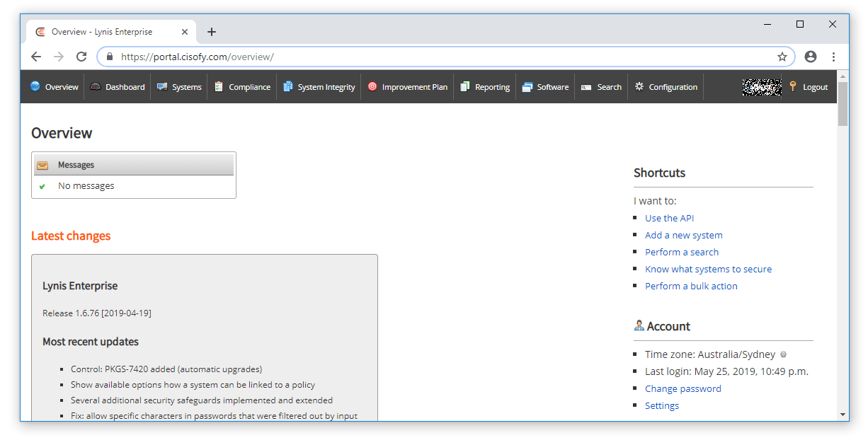The height and width of the screenshot is (445, 868).
Task: Click the 'Latest changes' heading
Action: coord(71,236)
